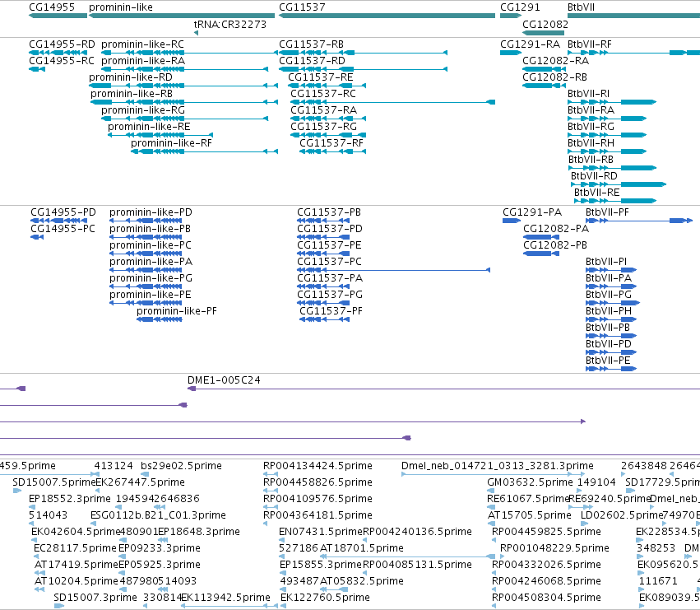Click transcript CG11537-RG
This screenshot has width=700, height=610.
pyautogui.click(x=323, y=127)
